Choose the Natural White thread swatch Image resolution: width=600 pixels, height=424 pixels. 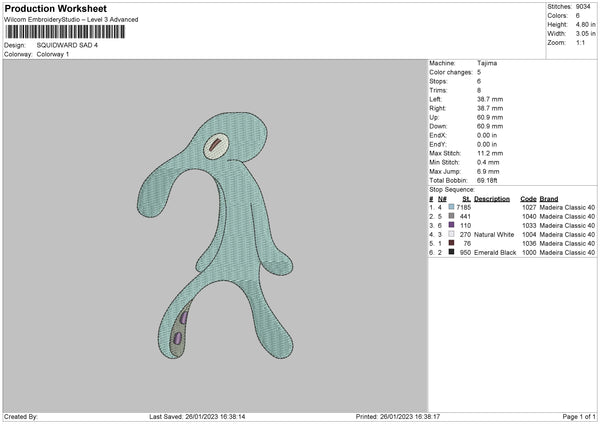(452, 234)
